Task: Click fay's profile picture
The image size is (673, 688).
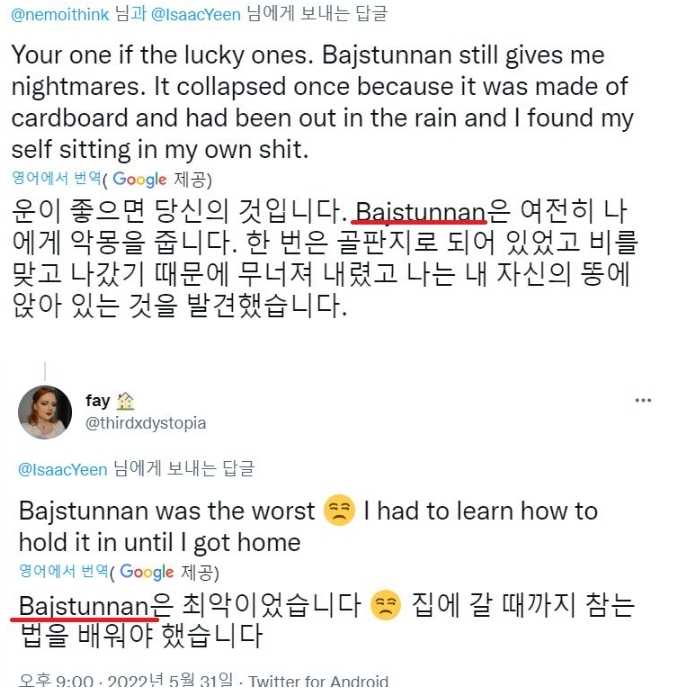Action: pos(45,412)
